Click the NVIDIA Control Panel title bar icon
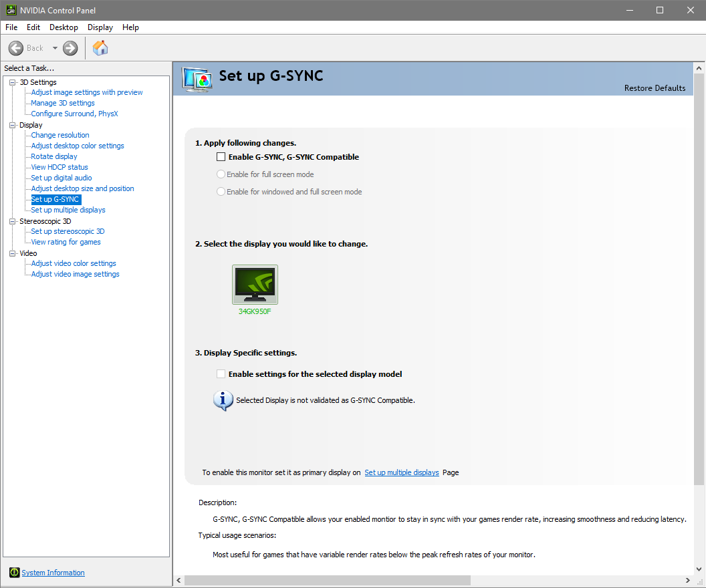706x588 pixels. [11, 10]
